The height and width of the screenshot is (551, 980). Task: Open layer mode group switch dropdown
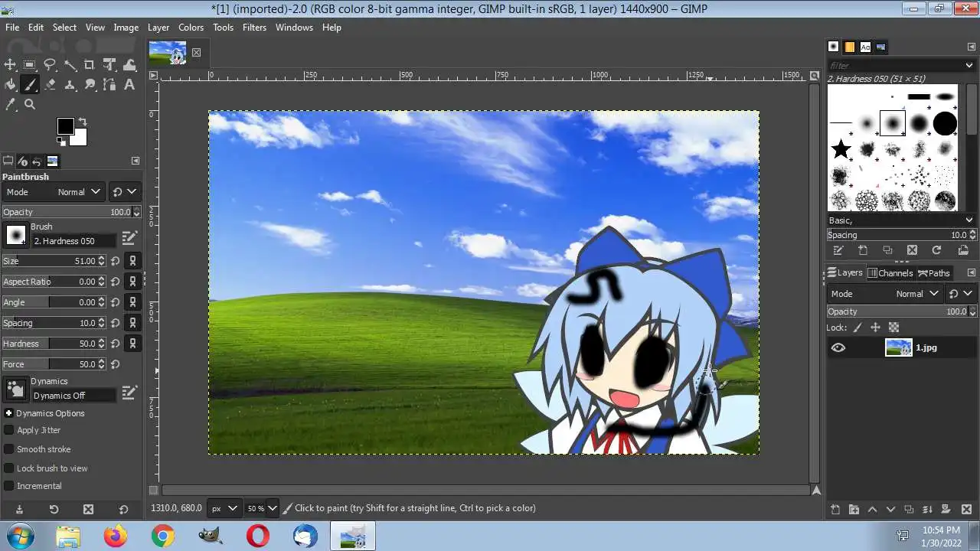961,294
